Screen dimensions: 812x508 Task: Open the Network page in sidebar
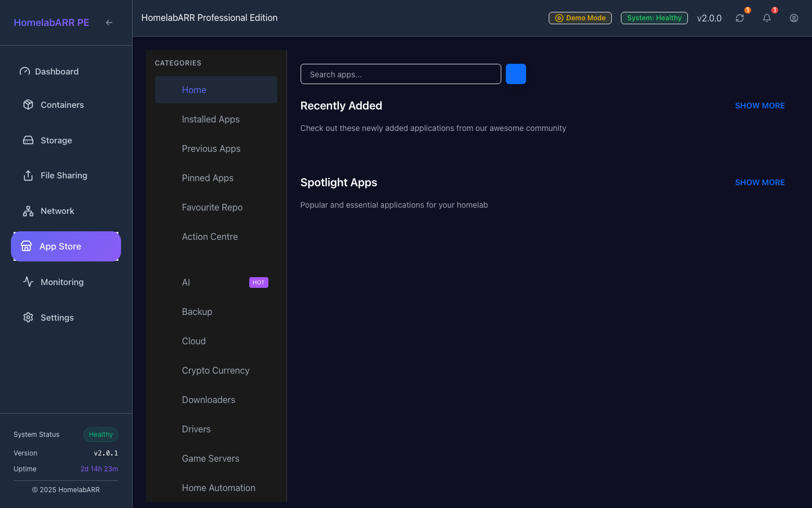point(57,211)
